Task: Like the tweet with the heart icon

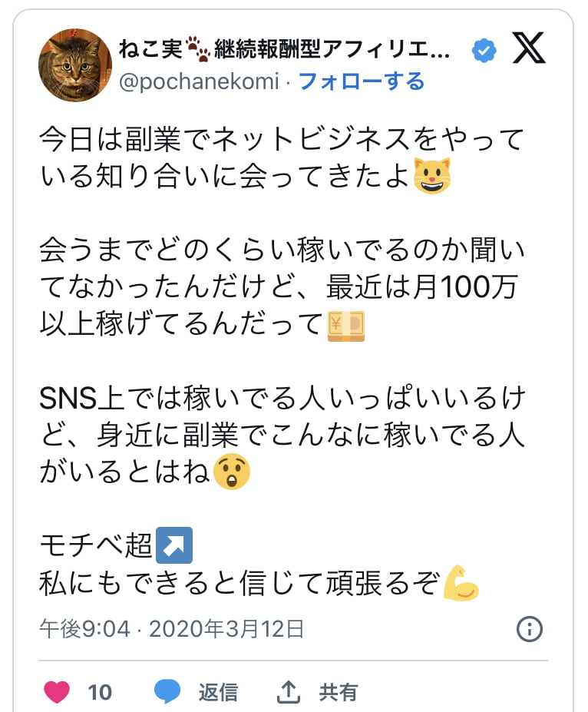Action: [57, 692]
